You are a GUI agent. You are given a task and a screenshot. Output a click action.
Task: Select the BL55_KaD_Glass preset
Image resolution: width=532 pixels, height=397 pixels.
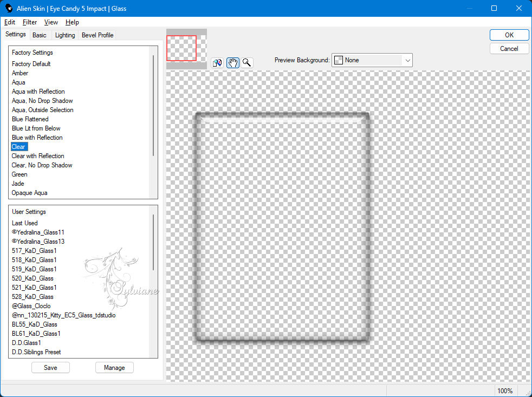(34, 324)
